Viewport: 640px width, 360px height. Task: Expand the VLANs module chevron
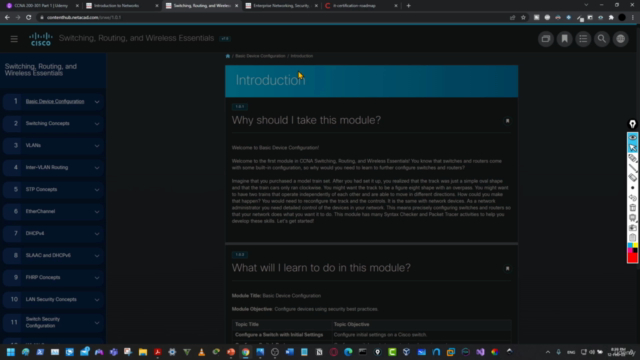point(97,146)
